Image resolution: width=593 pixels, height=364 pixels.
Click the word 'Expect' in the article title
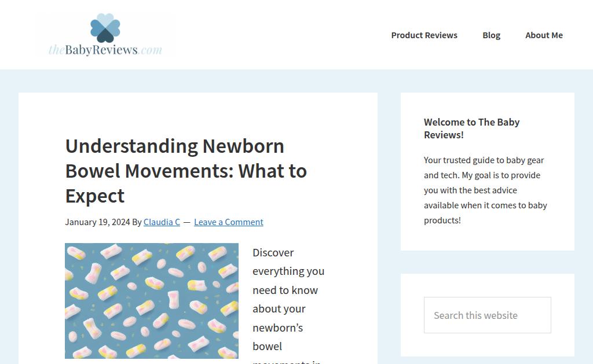95,196
